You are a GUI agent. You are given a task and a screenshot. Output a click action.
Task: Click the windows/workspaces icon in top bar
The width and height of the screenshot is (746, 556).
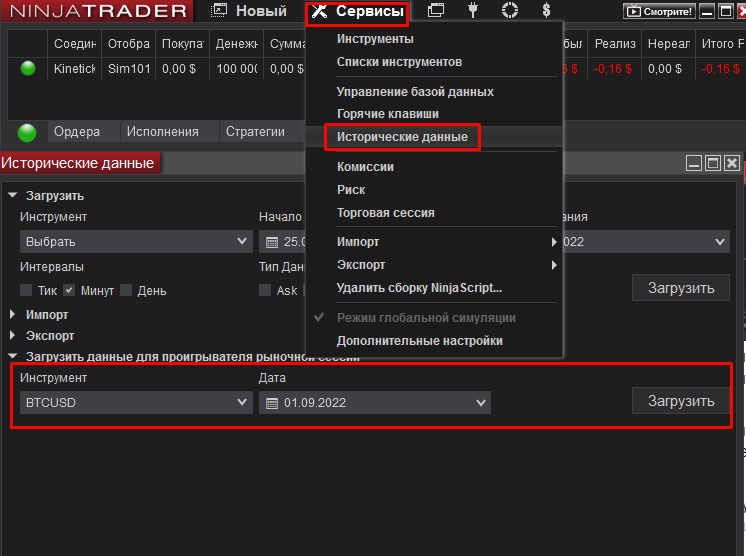tap(436, 10)
